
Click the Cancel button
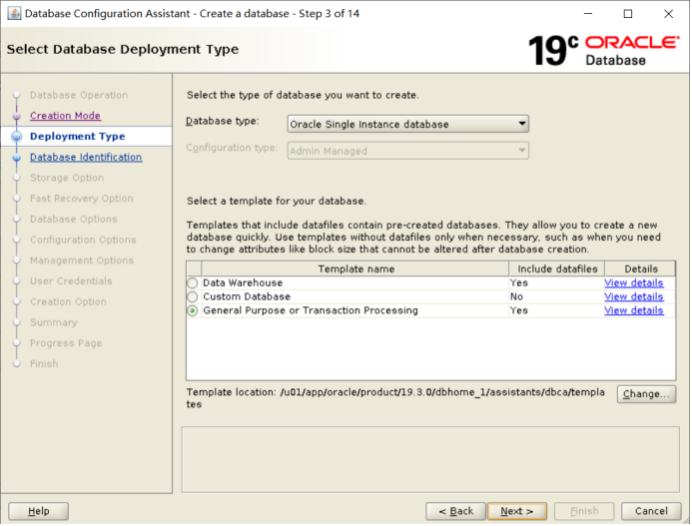coord(651,511)
